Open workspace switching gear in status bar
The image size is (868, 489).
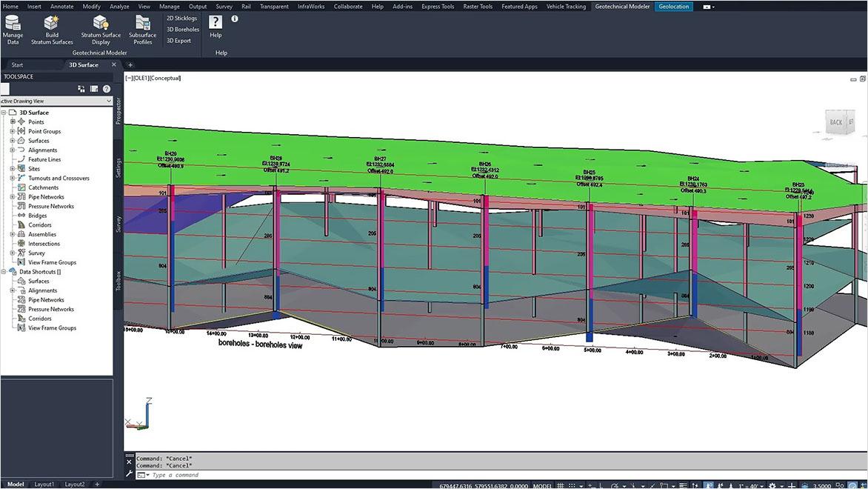coord(772,485)
